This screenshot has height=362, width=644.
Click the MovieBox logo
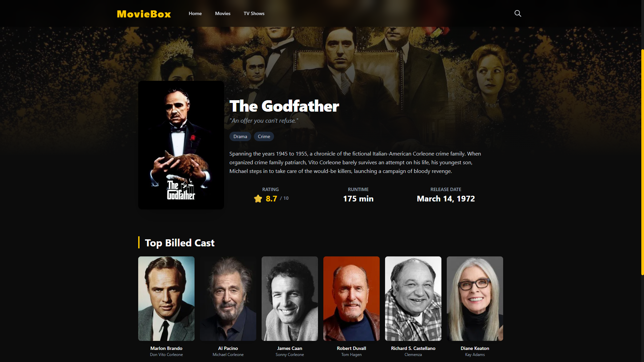(x=144, y=14)
